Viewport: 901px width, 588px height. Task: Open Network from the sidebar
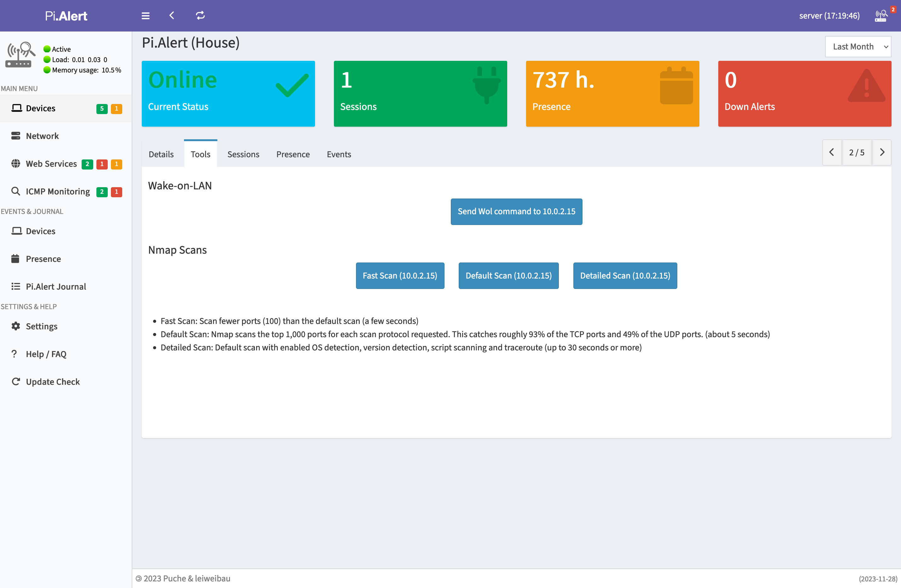coord(42,136)
